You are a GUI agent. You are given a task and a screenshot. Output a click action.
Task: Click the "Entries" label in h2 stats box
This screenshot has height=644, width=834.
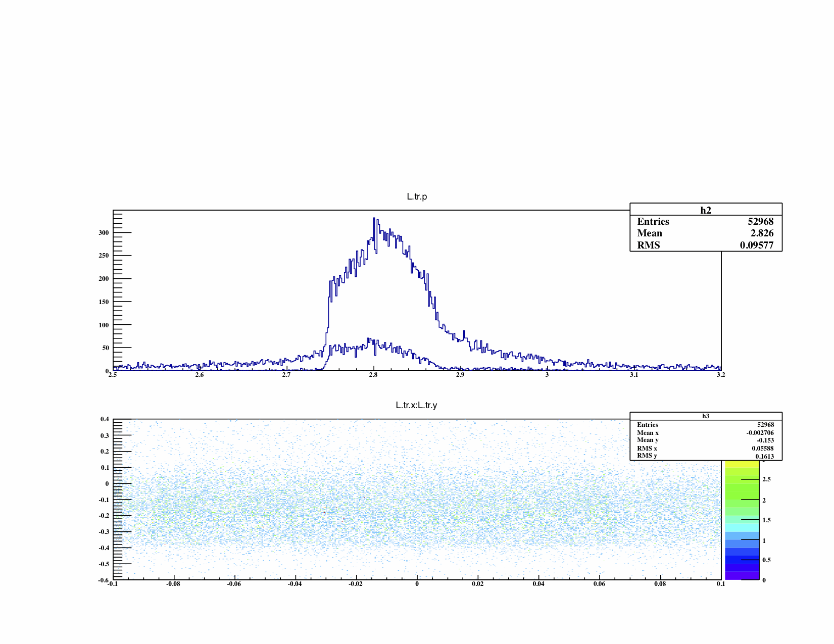[x=653, y=222]
